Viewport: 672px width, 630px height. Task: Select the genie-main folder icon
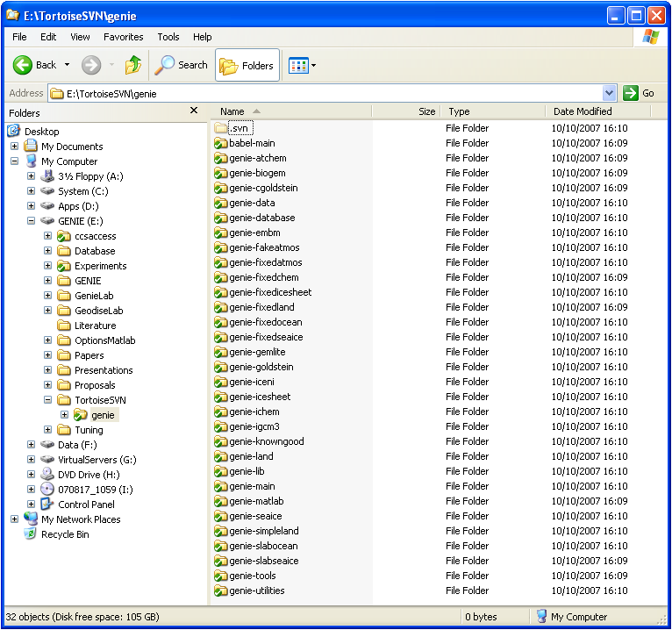[x=221, y=486]
